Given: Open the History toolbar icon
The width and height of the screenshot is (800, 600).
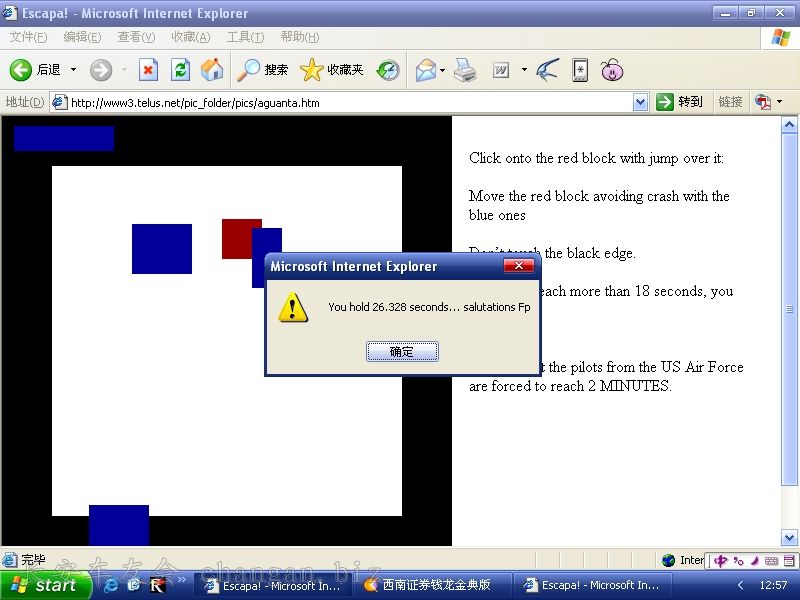Looking at the screenshot, I should point(388,70).
